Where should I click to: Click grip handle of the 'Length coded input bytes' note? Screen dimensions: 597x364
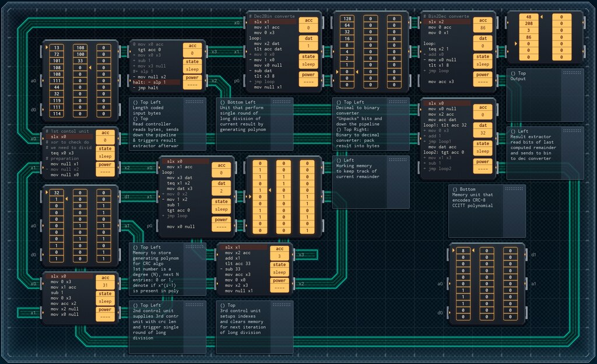click(194, 102)
